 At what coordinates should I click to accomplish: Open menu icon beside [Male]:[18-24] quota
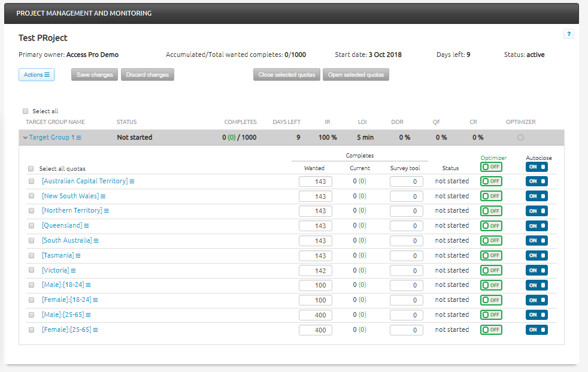[88, 285]
